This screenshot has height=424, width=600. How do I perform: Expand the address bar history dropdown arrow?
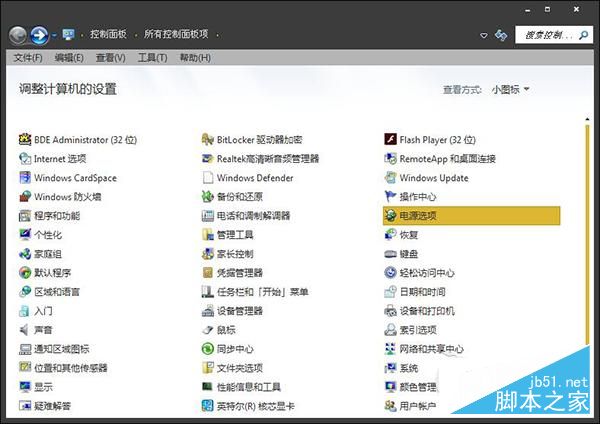click(484, 35)
